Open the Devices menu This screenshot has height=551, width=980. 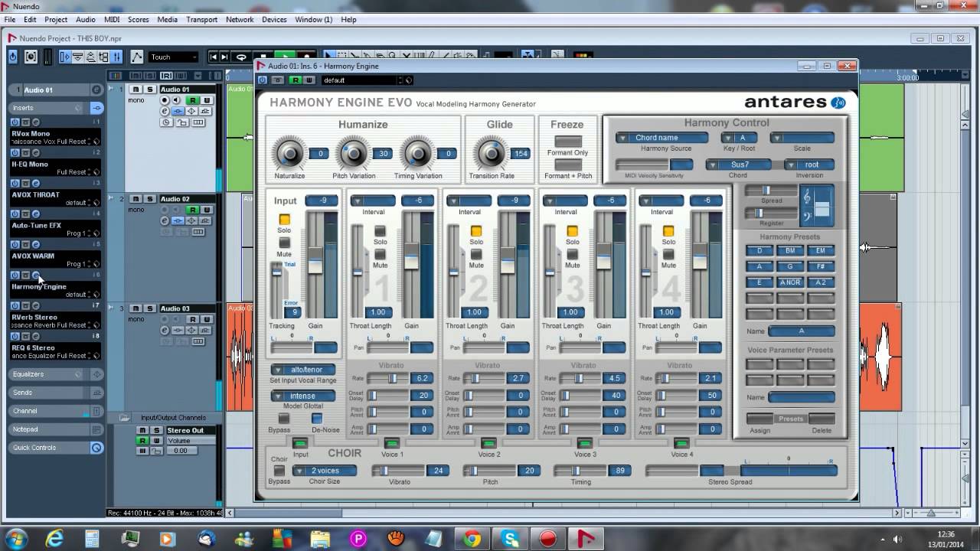(x=274, y=19)
